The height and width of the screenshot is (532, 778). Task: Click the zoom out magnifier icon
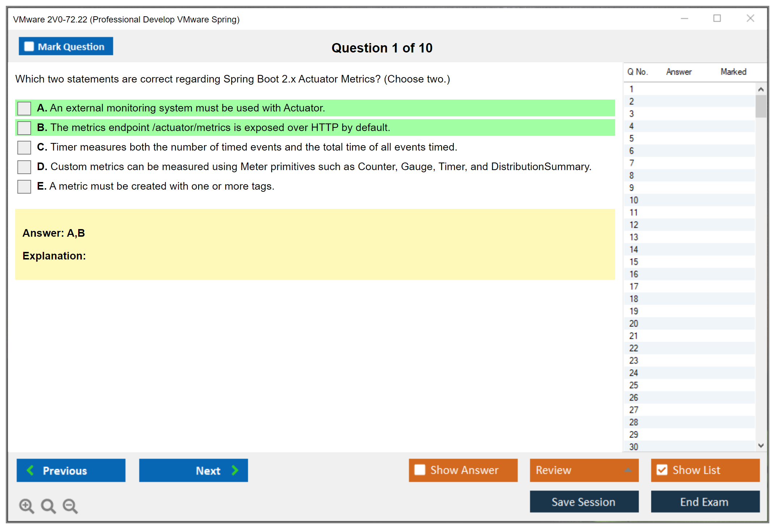70,506
